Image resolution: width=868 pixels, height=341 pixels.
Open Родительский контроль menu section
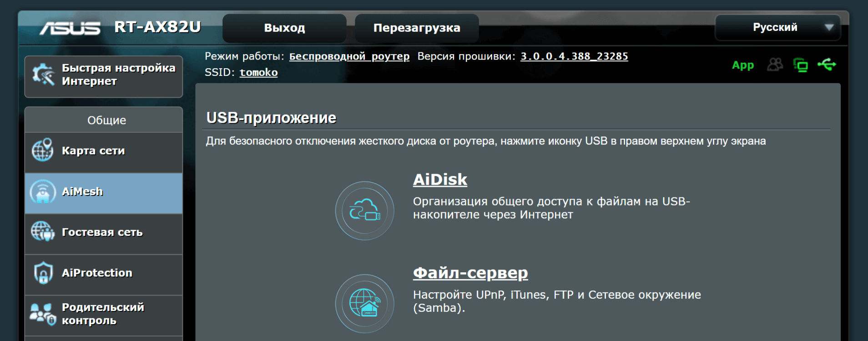click(104, 314)
